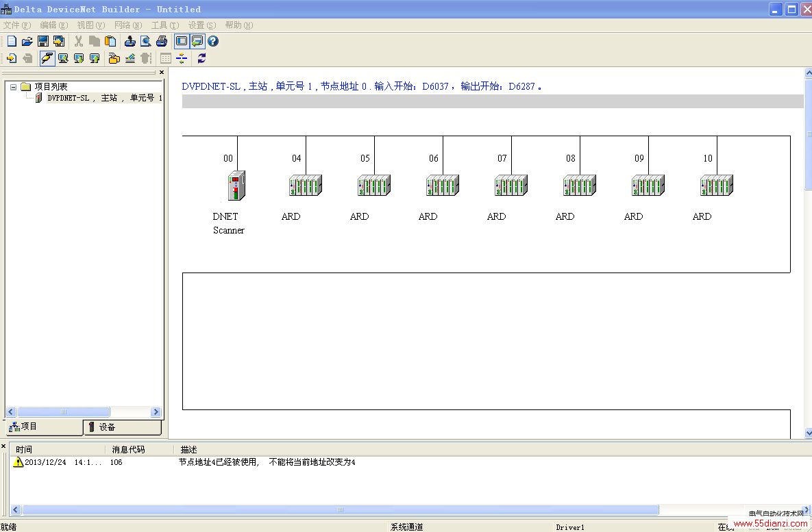Collapse the 项目列表 tree node
The image size is (812, 532).
tap(14, 87)
